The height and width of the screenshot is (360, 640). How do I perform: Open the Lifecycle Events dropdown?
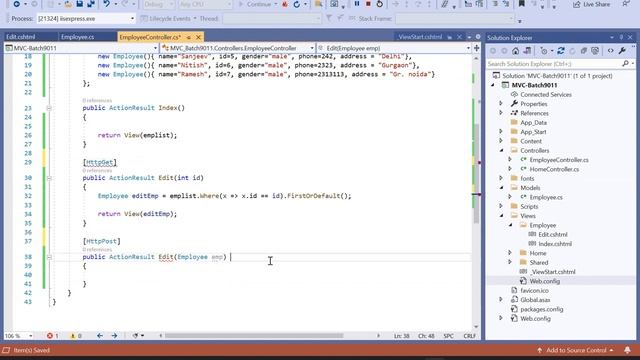(168, 19)
